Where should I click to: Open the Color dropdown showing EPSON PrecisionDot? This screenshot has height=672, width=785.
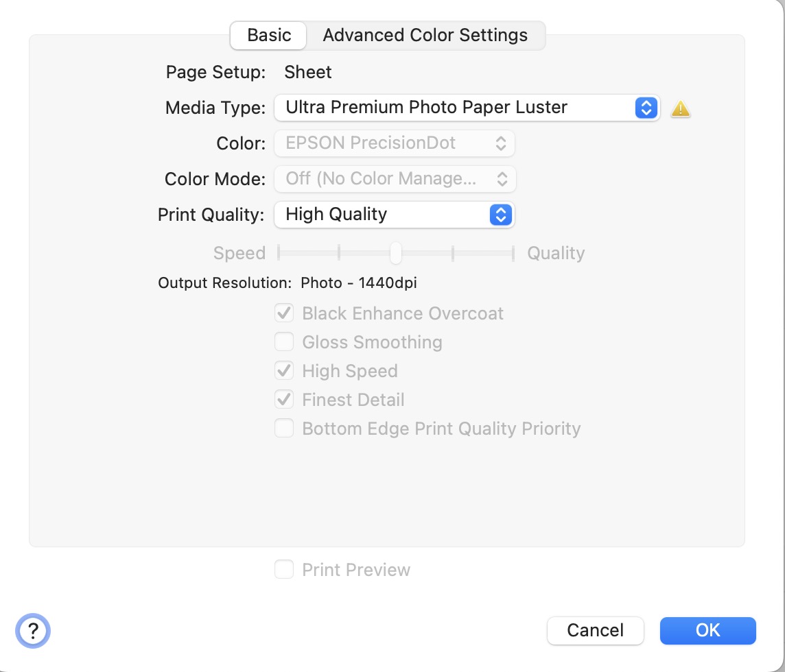click(x=395, y=143)
